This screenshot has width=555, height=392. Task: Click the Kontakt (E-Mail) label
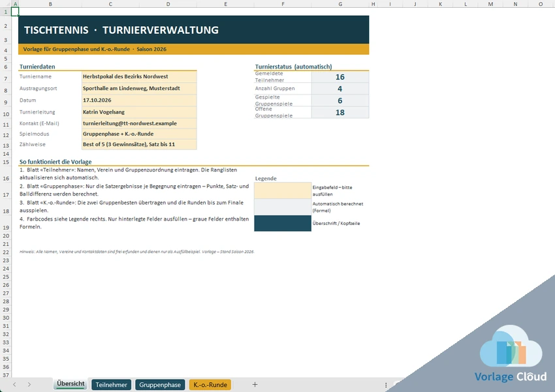(39, 123)
